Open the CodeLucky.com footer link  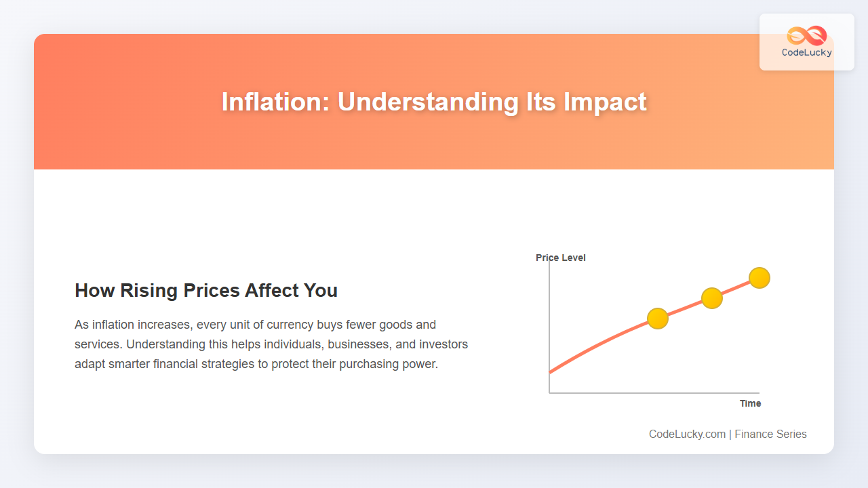point(687,434)
